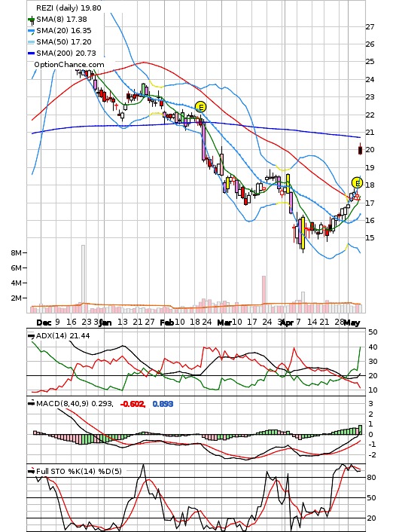The image size is (396, 532).
Task: Click the MACD axis label 3
Action: point(371,404)
